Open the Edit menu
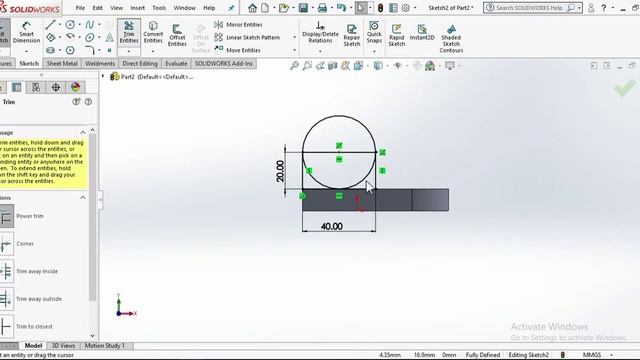 pos(98,8)
